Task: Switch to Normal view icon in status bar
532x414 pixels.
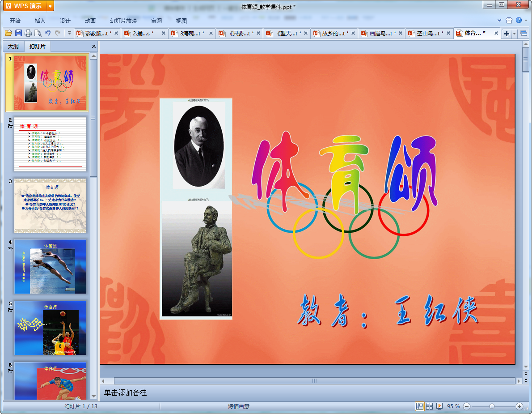Action: pos(420,406)
